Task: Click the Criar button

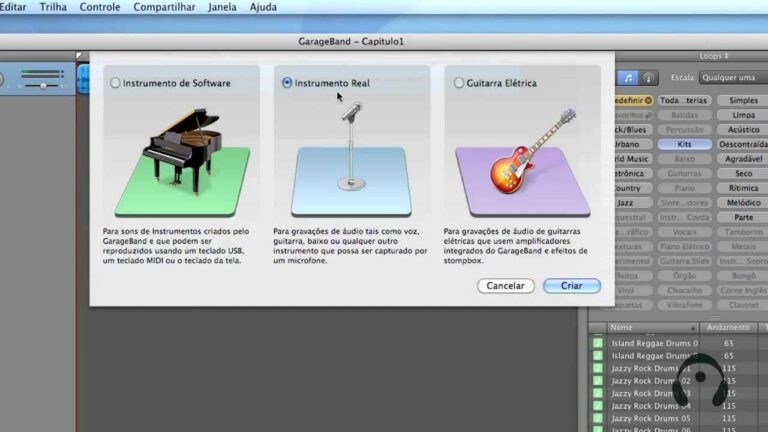Action: 572,286
